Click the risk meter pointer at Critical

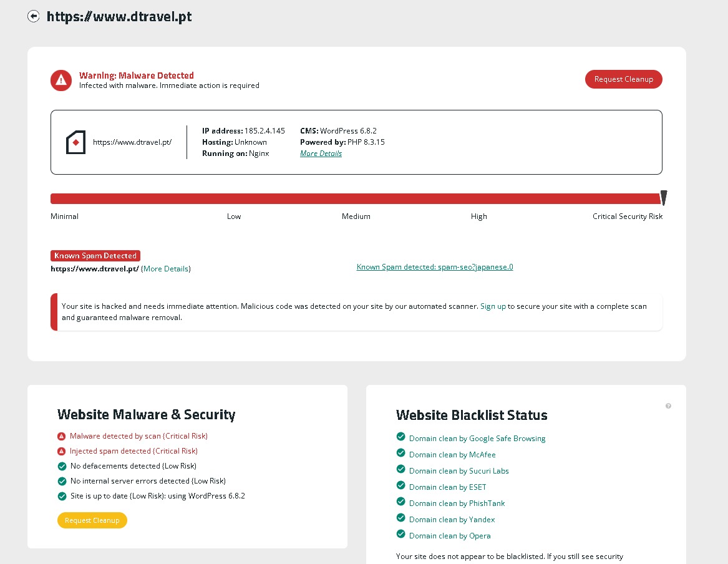click(x=664, y=198)
